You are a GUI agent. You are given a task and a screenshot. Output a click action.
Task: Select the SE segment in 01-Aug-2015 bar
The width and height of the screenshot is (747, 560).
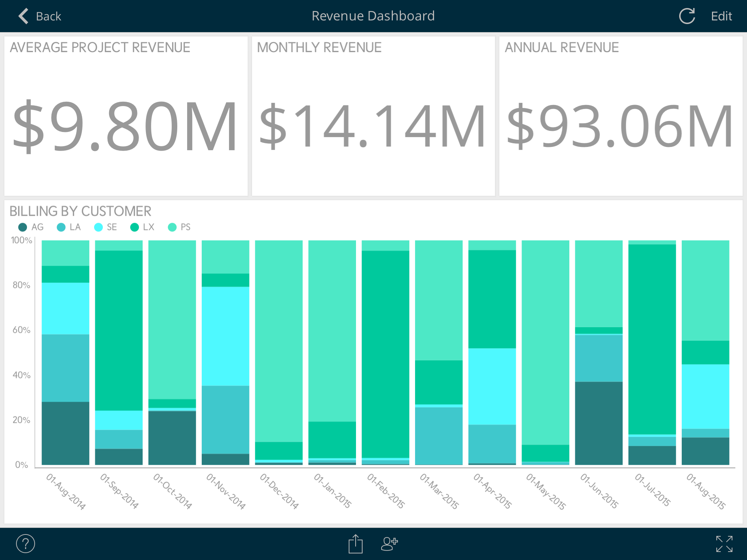[705, 396]
